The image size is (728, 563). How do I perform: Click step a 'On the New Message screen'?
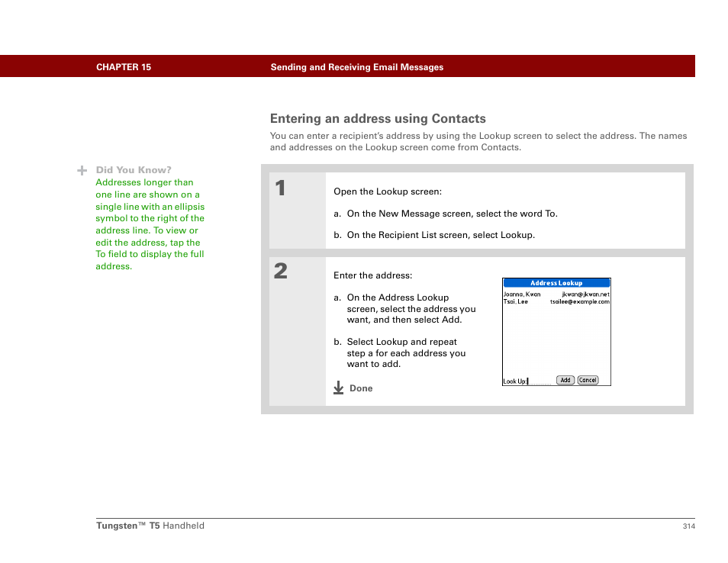coord(446,214)
